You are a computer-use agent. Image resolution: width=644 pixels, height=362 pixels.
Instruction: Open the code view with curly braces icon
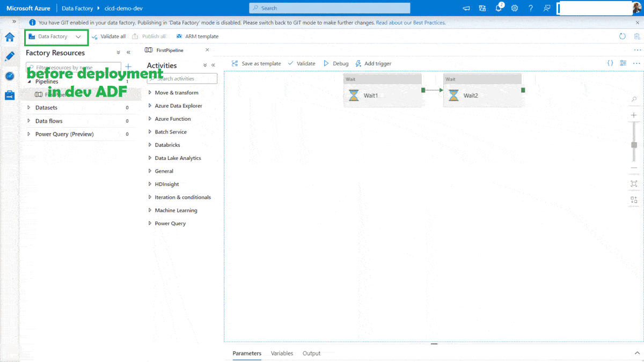(610, 63)
